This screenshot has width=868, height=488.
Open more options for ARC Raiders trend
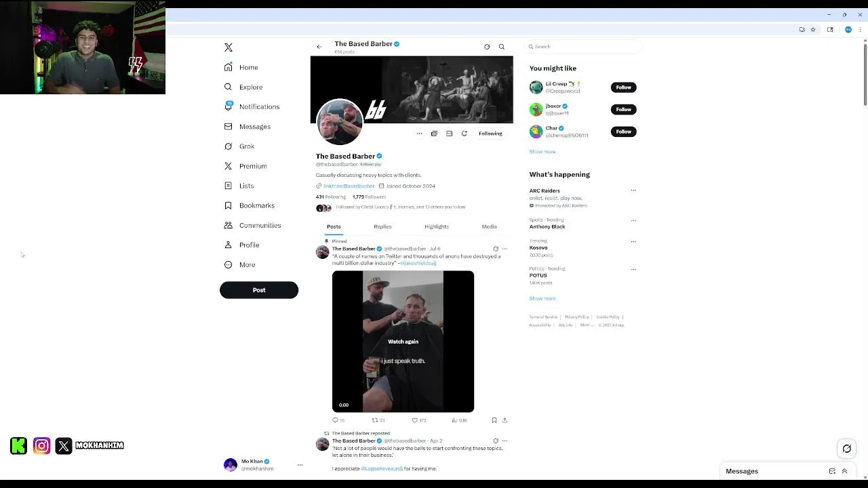[633, 190]
